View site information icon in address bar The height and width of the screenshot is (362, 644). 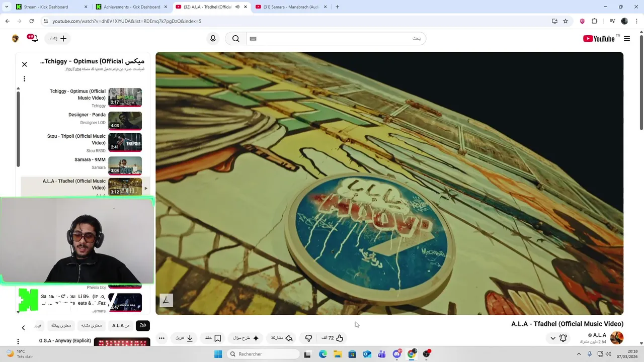click(45, 21)
